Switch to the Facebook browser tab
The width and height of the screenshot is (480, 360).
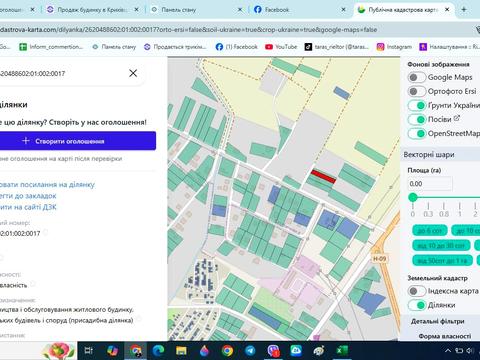point(277,10)
